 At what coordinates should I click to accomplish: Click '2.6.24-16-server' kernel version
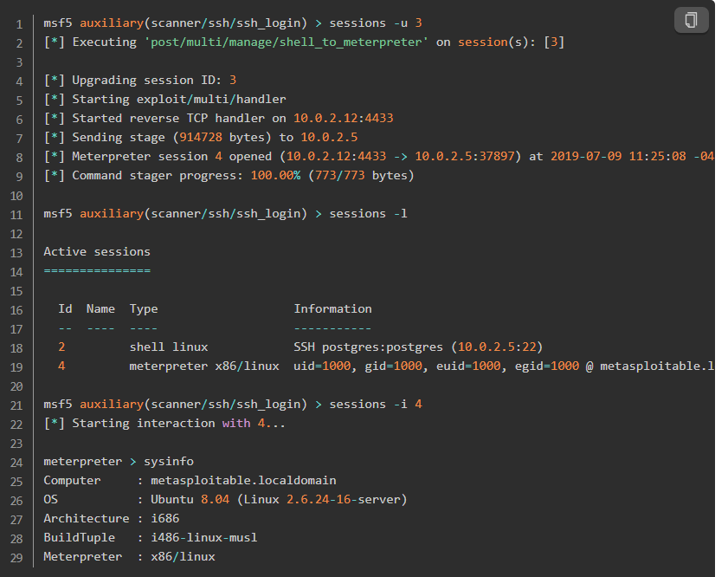[343, 499]
